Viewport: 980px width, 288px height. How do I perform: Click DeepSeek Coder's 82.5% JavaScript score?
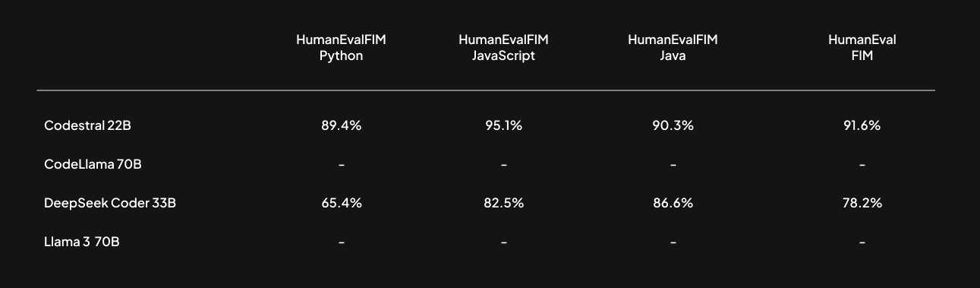tap(503, 204)
